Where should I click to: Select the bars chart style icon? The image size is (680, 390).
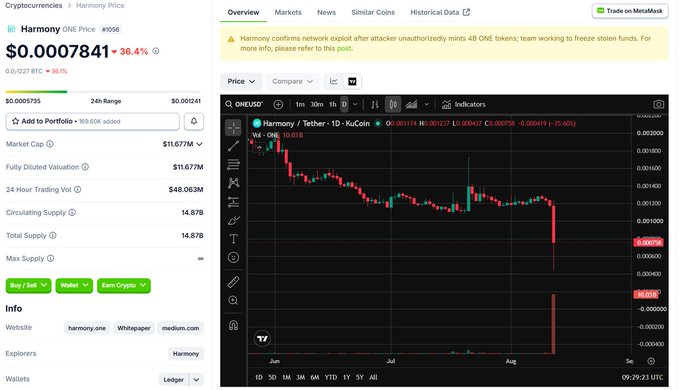point(375,105)
